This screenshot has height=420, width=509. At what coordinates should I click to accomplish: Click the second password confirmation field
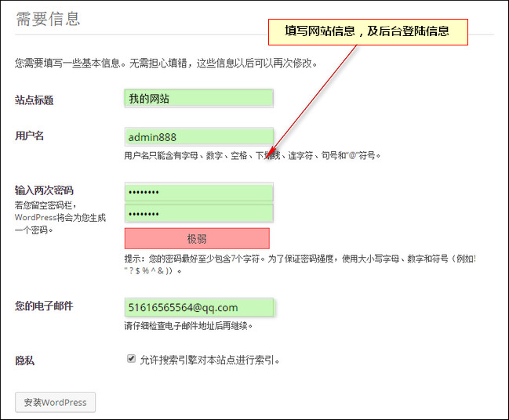198,213
